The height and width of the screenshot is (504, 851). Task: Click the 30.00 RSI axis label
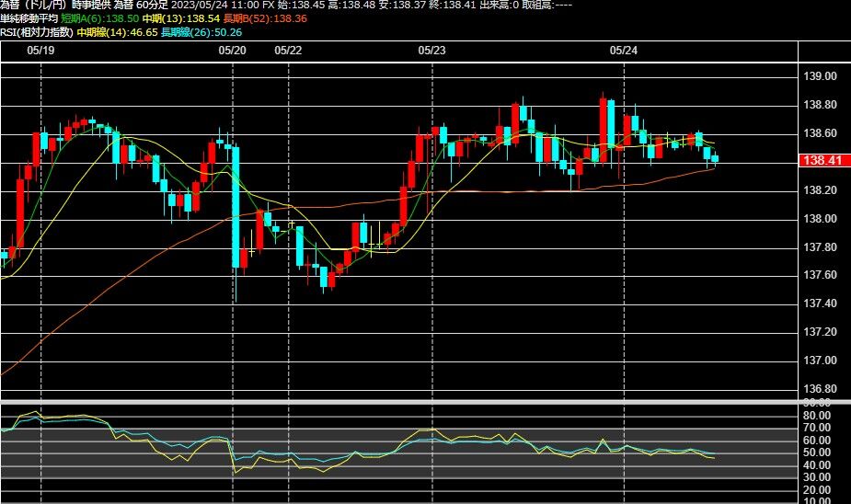tap(817, 477)
